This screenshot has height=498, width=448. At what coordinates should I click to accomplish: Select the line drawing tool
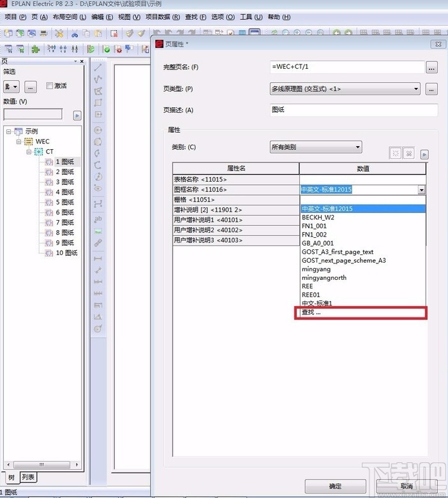[x=98, y=68]
